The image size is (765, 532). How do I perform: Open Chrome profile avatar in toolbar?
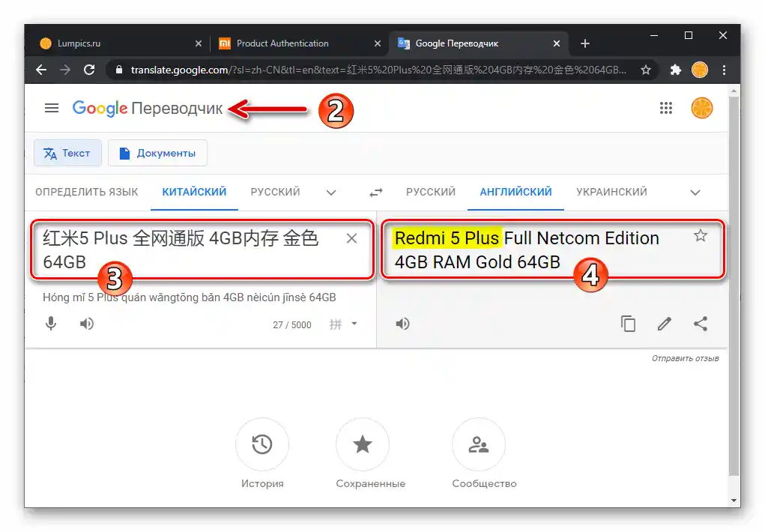tap(700, 70)
